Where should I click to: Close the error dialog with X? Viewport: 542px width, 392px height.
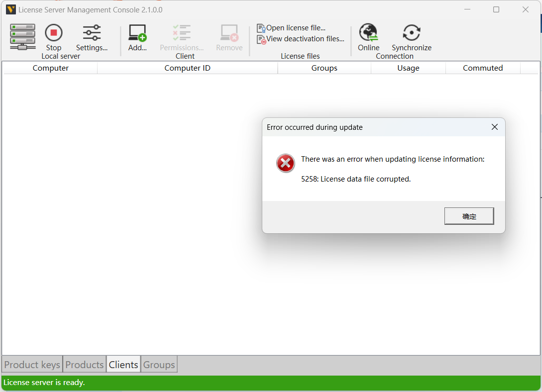pyautogui.click(x=495, y=127)
